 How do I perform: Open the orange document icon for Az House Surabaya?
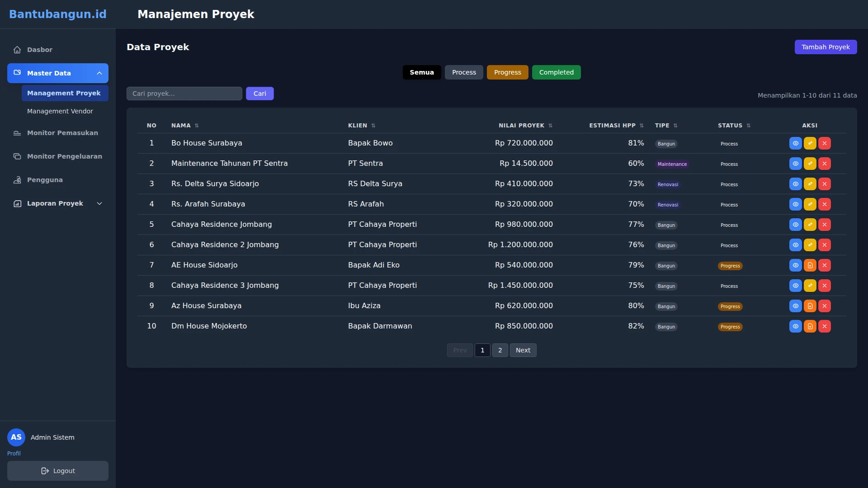810,306
